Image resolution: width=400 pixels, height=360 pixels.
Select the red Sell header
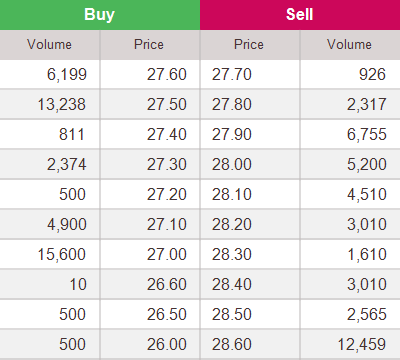tap(300, 15)
